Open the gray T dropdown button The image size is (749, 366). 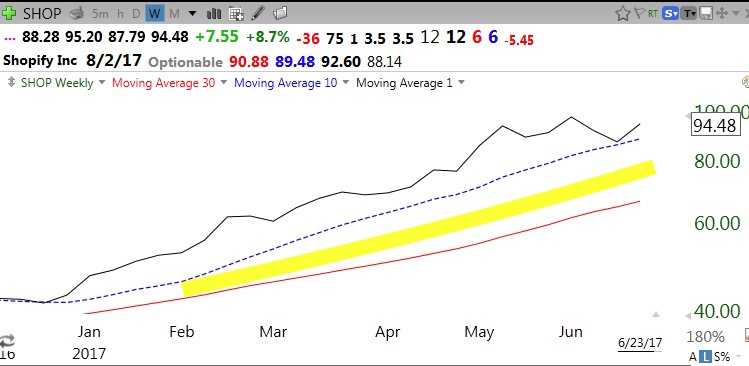(x=689, y=13)
